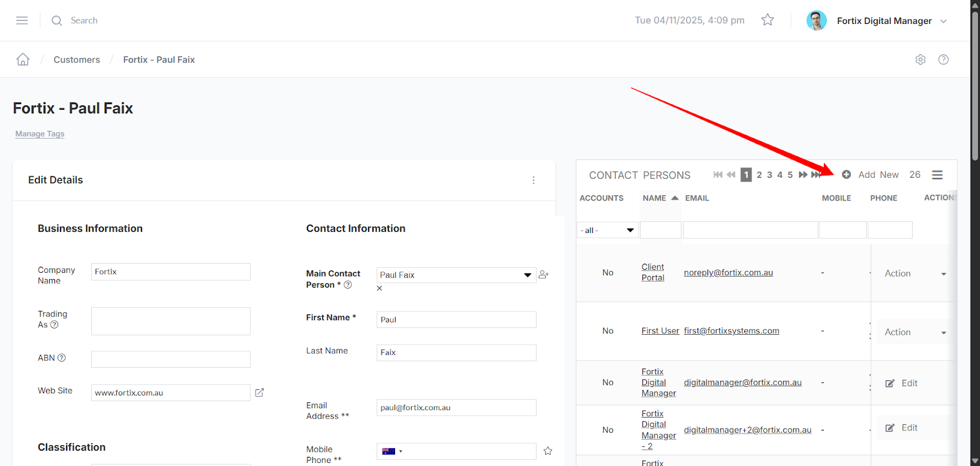The width and height of the screenshot is (980, 466).
Task: Open the Action dropdown for Client Portal
Action: point(915,274)
